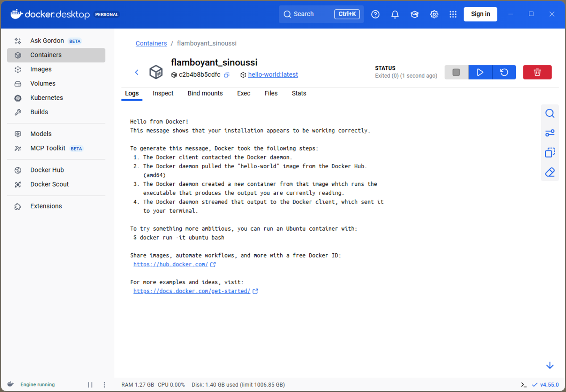Click the CPU 0.00% status entry
This screenshot has height=392, width=566.
point(171,385)
